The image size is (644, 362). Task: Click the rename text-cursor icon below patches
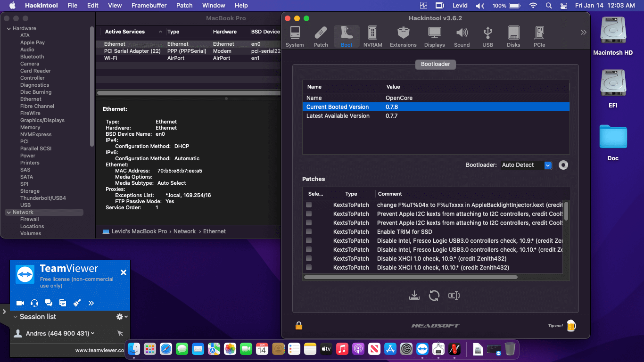point(454,296)
